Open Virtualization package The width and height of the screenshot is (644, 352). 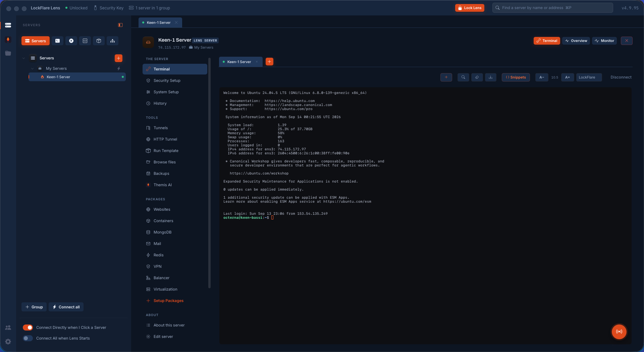tap(175, 289)
